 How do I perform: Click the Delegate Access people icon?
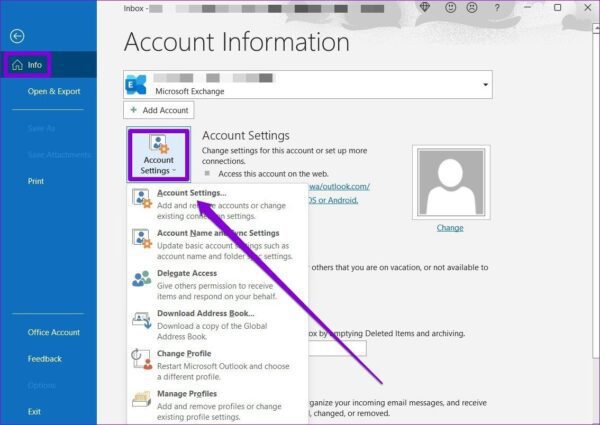click(142, 279)
